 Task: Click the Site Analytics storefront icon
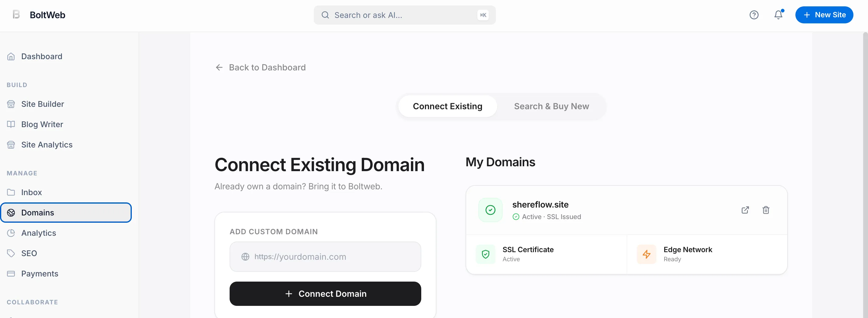11,145
